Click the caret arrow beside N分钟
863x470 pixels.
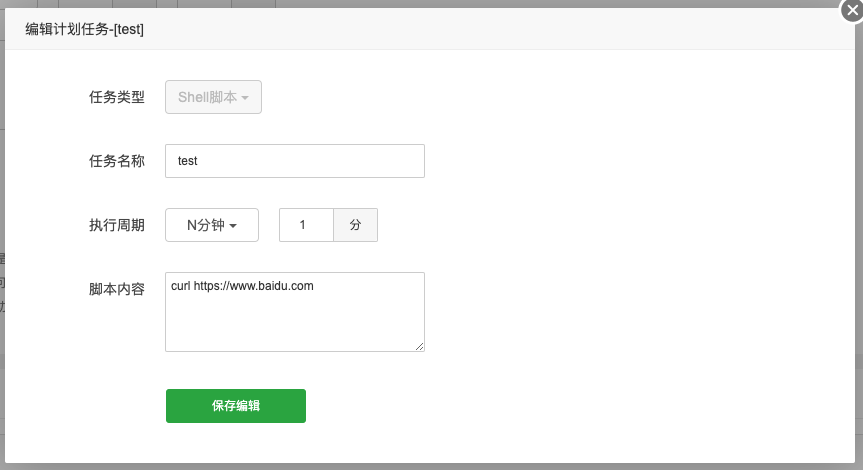click(x=233, y=226)
